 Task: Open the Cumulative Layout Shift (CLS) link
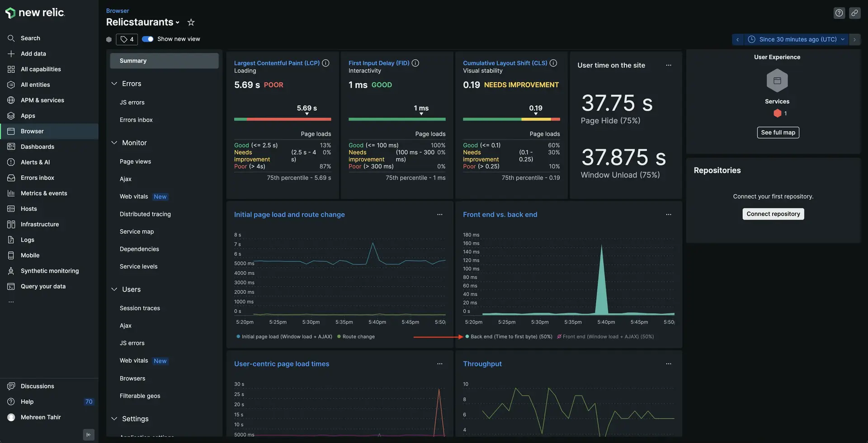click(505, 63)
